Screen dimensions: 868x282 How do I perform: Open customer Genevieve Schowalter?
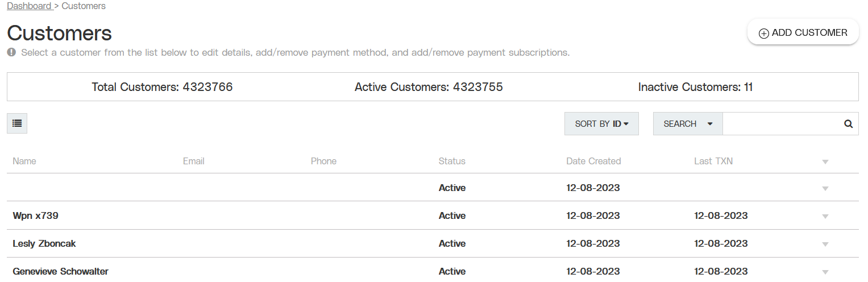point(60,271)
